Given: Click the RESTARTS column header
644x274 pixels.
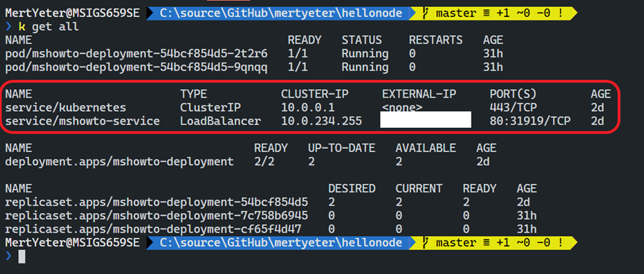Looking at the screenshot, I should tap(436, 40).
